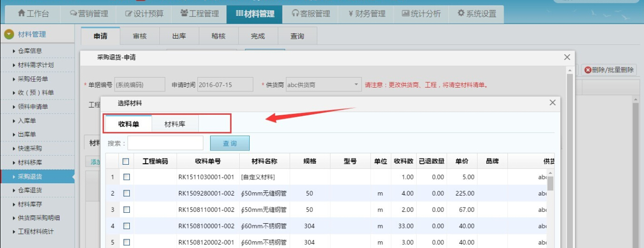
Task: Click the 工程编码 column header
Action: [x=155, y=161]
